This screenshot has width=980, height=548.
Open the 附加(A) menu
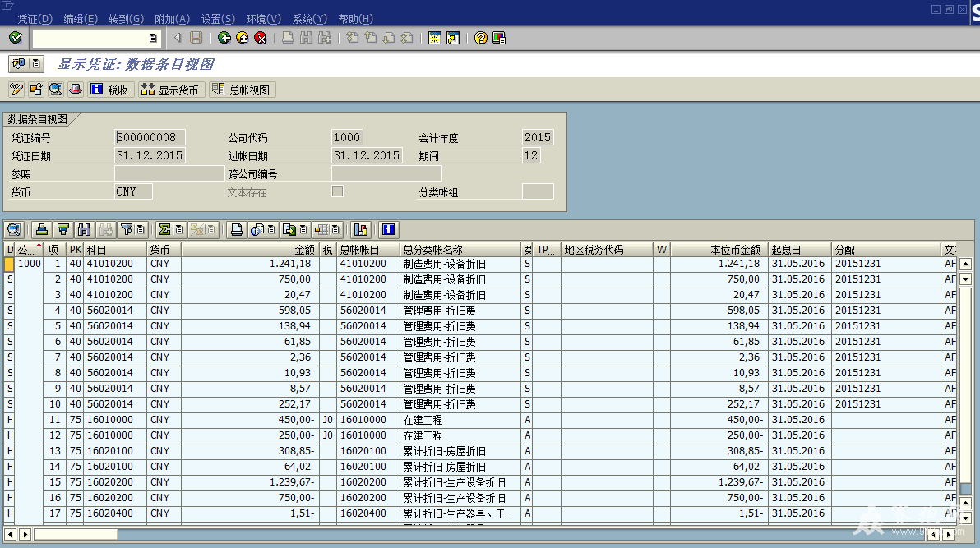coord(172,19)
